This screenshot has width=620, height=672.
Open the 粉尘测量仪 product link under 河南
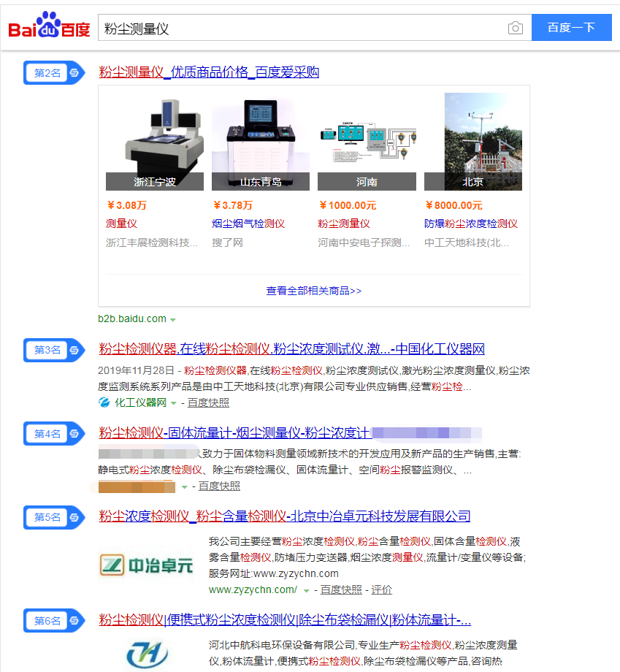click(x=344, y=224)
